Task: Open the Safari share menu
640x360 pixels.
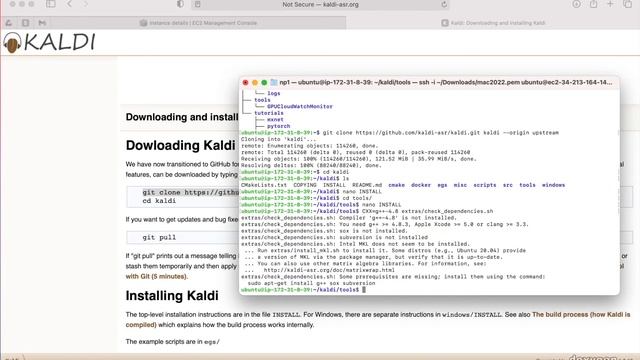Action: (x=593, y=4)
